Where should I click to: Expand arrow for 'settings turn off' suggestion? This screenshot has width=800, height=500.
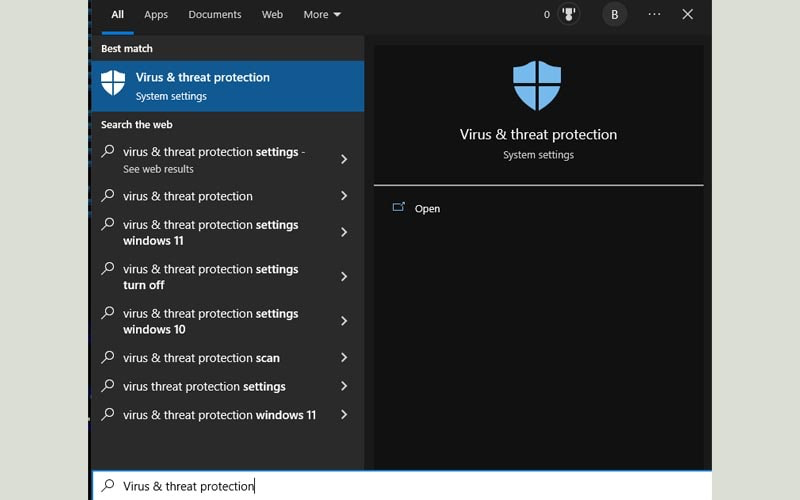point(344,277)
